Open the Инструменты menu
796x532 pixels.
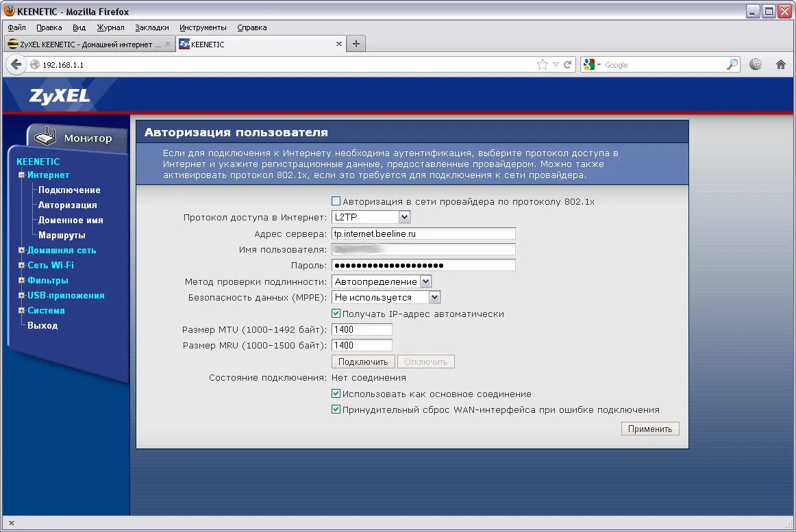click(x=203, y=27)
